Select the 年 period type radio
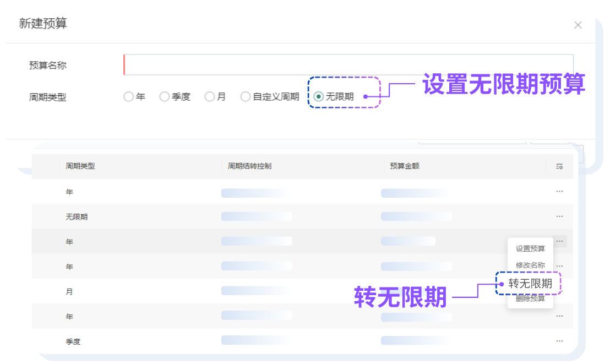The image size is (610, 364). pos(128,96)
